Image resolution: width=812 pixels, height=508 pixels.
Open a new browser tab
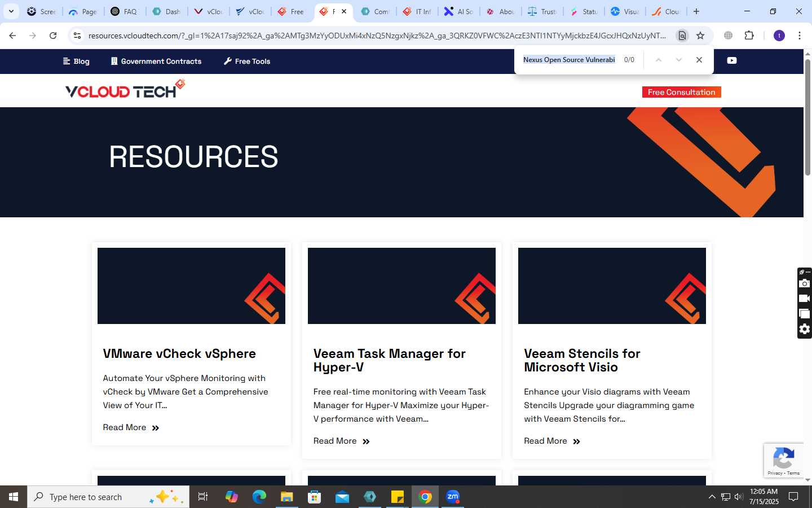click(696, 11)
